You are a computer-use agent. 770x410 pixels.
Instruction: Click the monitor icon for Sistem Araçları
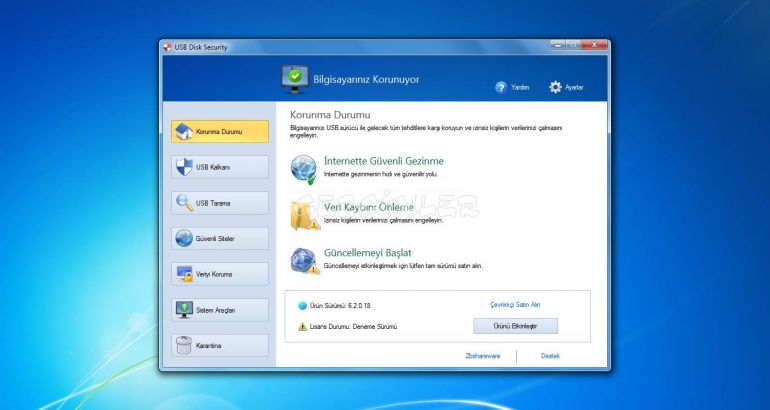184,310
